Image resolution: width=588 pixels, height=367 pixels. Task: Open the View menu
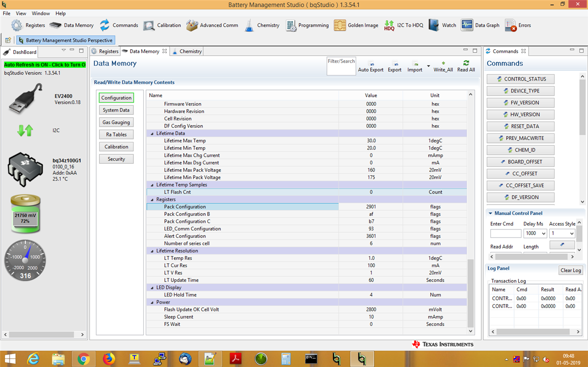pyautogui.click(x=21, y=13)
